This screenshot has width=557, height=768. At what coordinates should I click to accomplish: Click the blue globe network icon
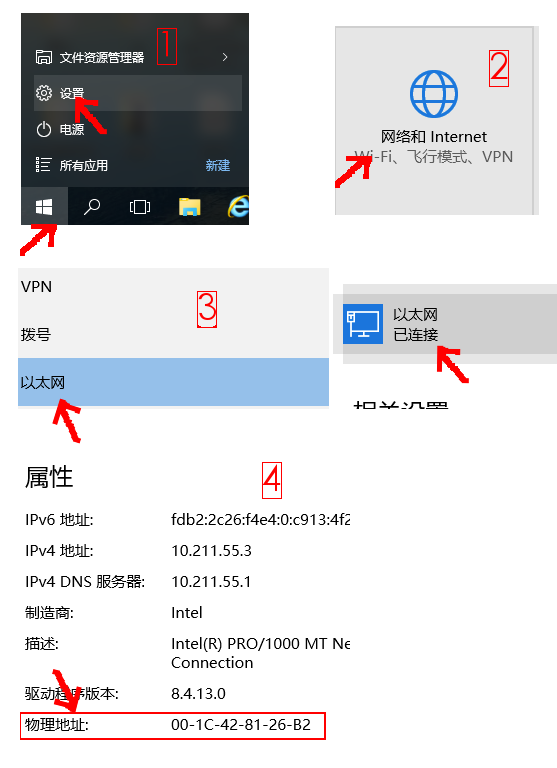pyautogui.click(x=434, y=94)
